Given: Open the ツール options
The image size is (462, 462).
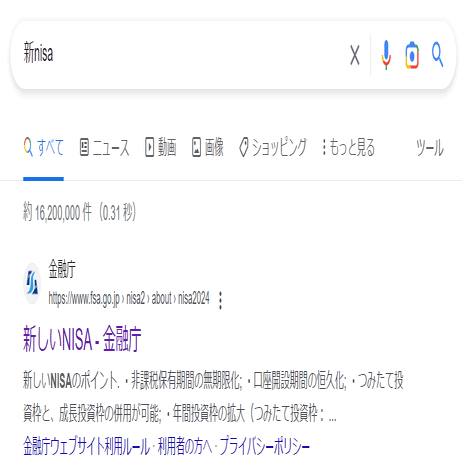Looking at the screenshot, I should point(430,147).
